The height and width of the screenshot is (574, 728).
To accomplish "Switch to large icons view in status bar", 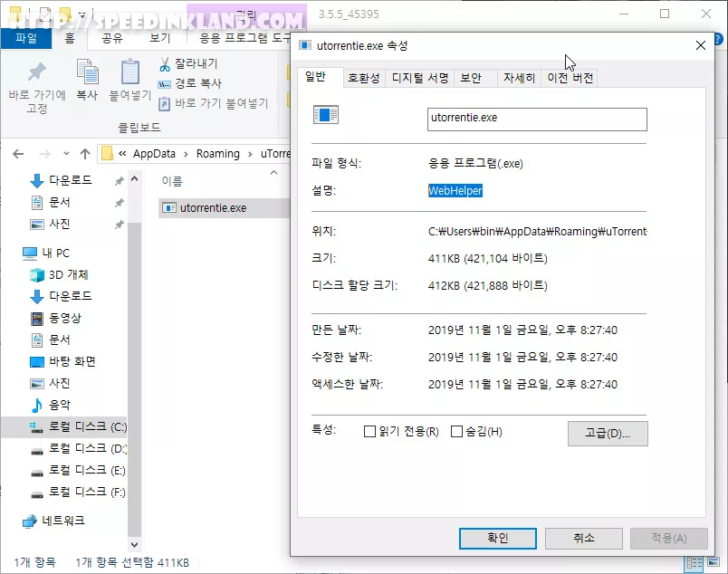I will click(714, 562).
